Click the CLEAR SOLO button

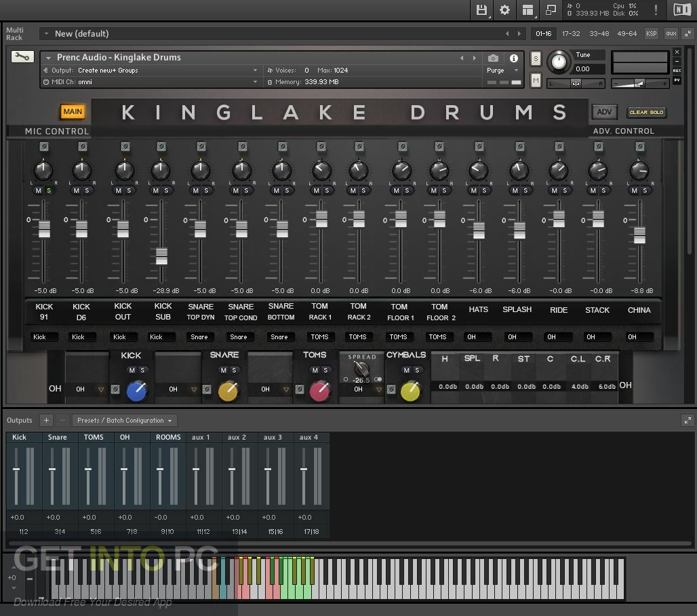click(x=646, y=112)
